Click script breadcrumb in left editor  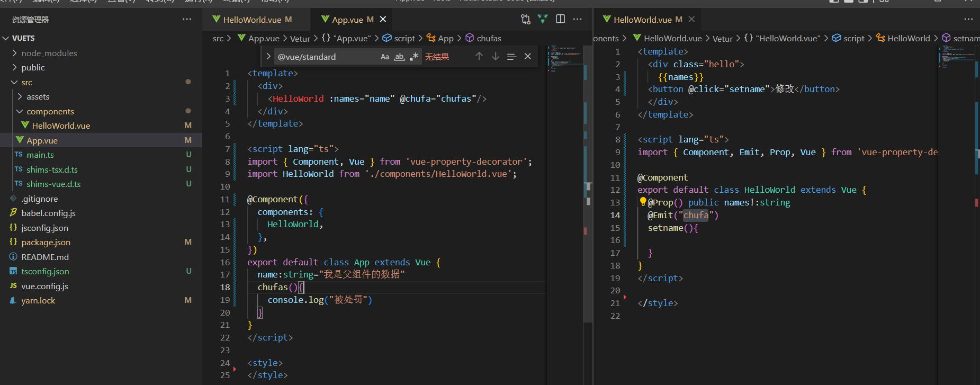[399, 38]
